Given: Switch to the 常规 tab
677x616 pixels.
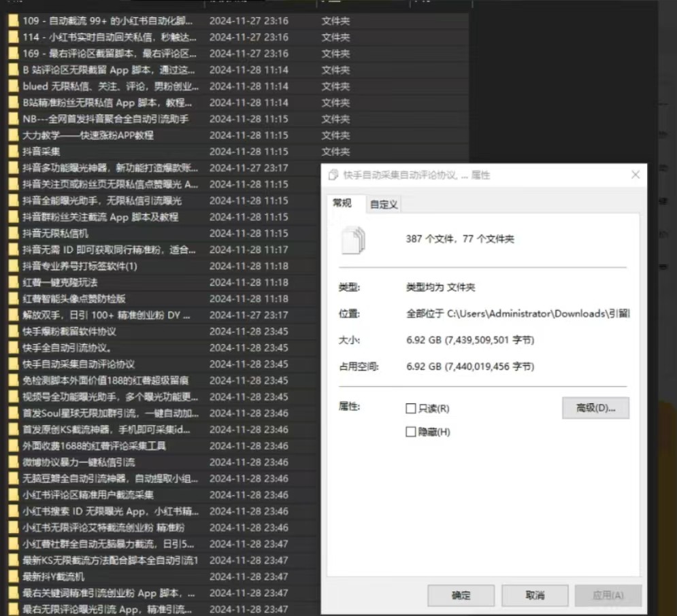Looking at the screenshot, I should 342,203.
